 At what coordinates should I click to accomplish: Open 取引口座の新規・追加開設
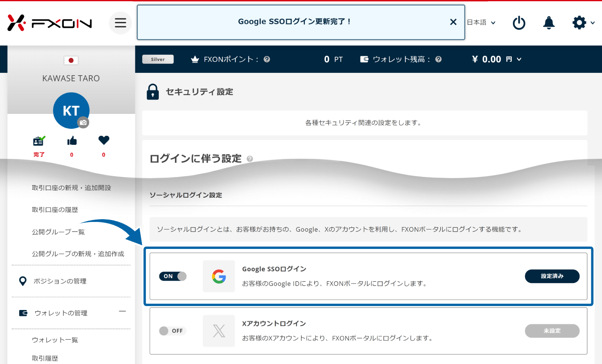click(71, 188)
